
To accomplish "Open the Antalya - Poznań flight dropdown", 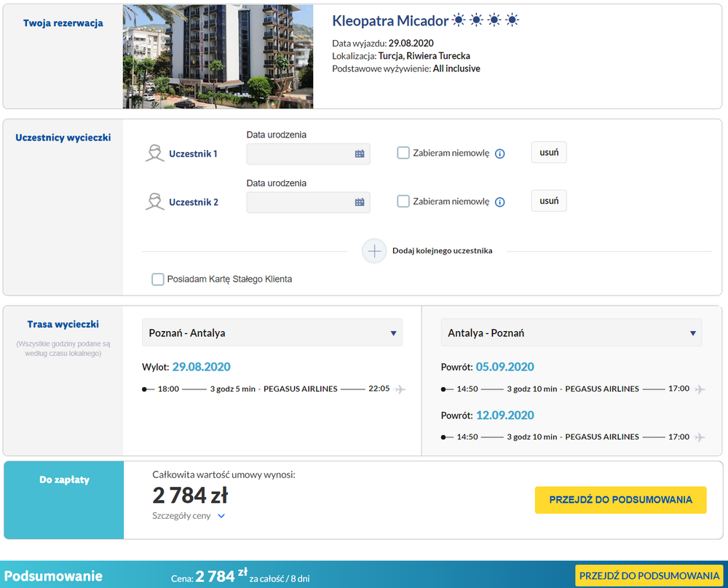I will (571, 333).
